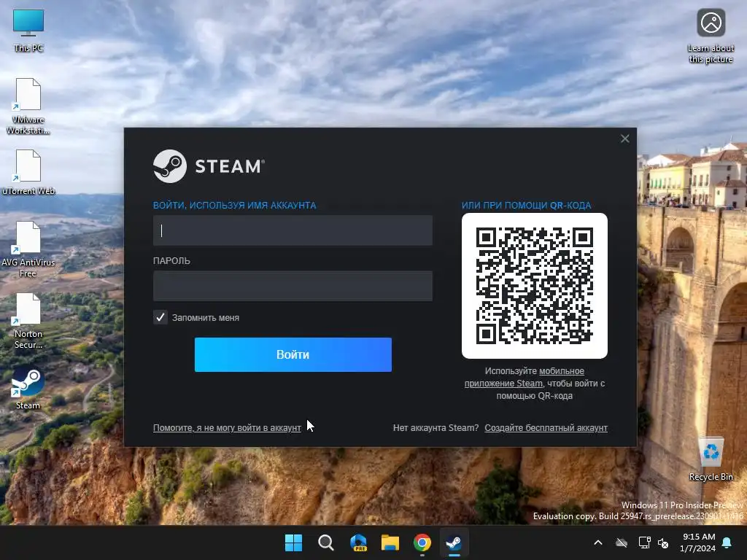
Task: Open taskbar Search
Action: point(326,542)
